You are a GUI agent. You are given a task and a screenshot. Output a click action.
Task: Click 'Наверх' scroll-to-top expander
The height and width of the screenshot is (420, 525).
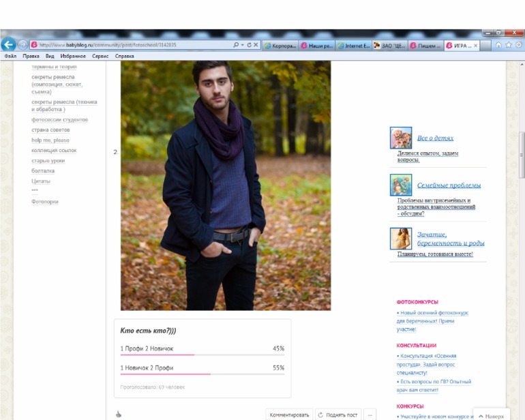coord(491,416)
